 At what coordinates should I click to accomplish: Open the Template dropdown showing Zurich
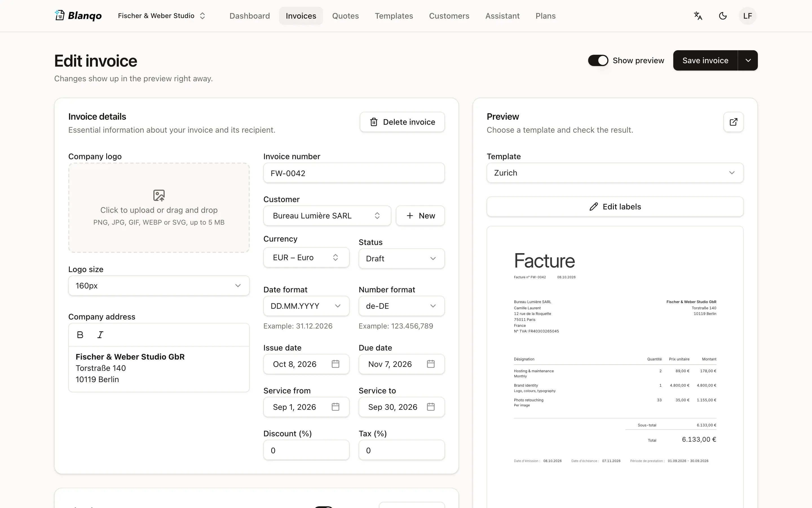(x=615, y=173)
